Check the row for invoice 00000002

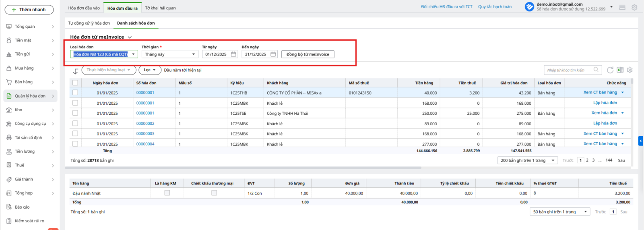75,124
